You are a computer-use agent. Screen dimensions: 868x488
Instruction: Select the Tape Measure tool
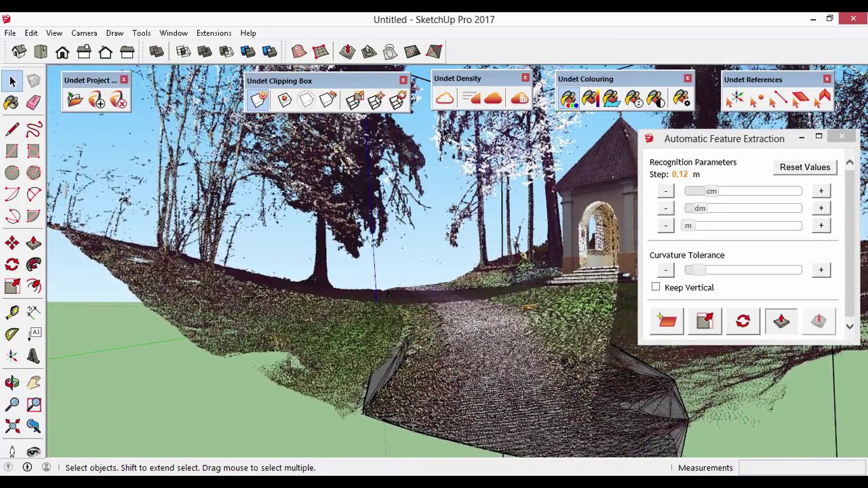pyautogui.click(x=12, y=312)
